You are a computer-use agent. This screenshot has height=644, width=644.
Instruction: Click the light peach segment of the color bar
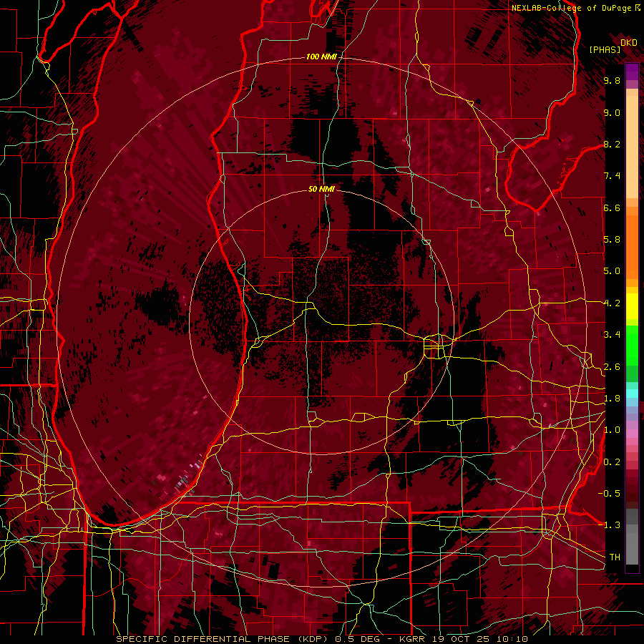(x=632, y=147)
